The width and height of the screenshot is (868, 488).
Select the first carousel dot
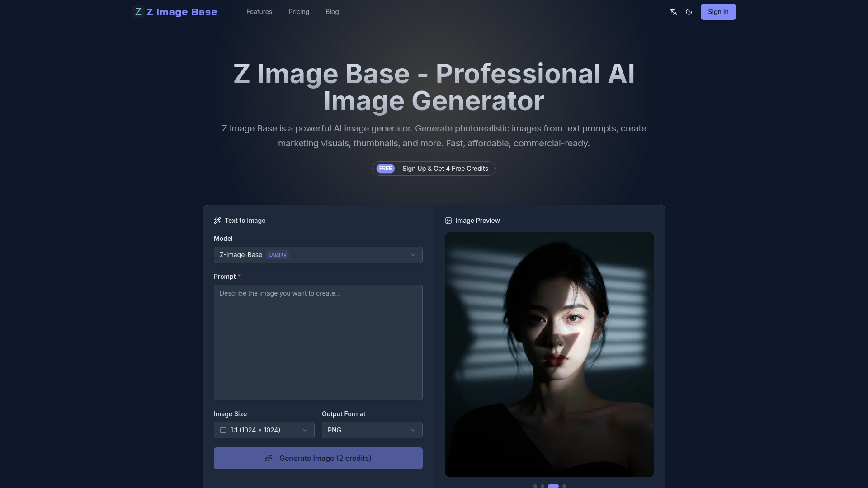[x=535, y=486]
